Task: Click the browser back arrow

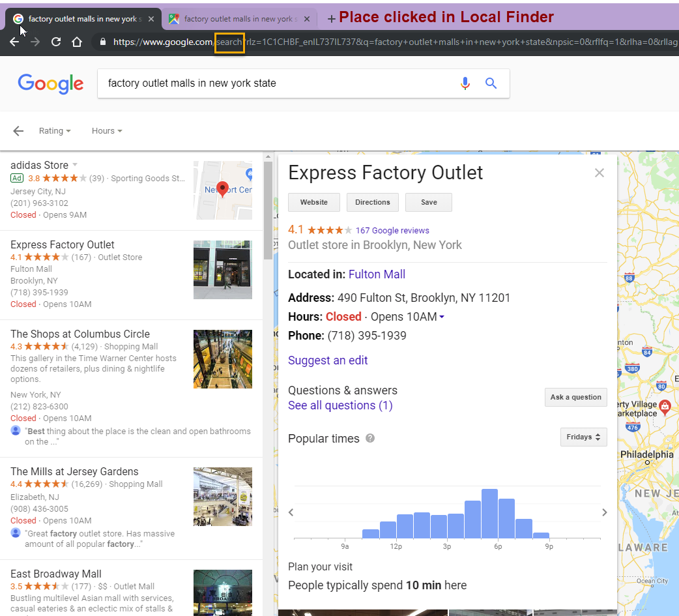Action: pyautogui.click(x=14, y=42)
